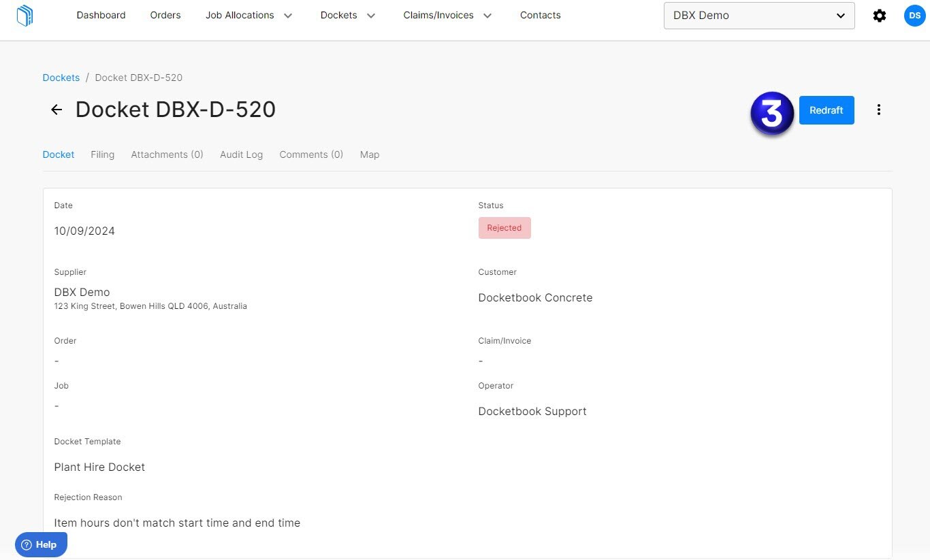Go to the Dashboard
The image size is (930, 560).
pyautogui.click(x=101, y=15)
